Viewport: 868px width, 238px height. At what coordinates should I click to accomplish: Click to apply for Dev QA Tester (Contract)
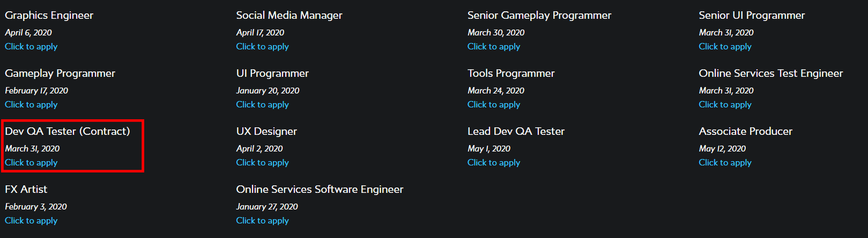click(x=31, y=163)
